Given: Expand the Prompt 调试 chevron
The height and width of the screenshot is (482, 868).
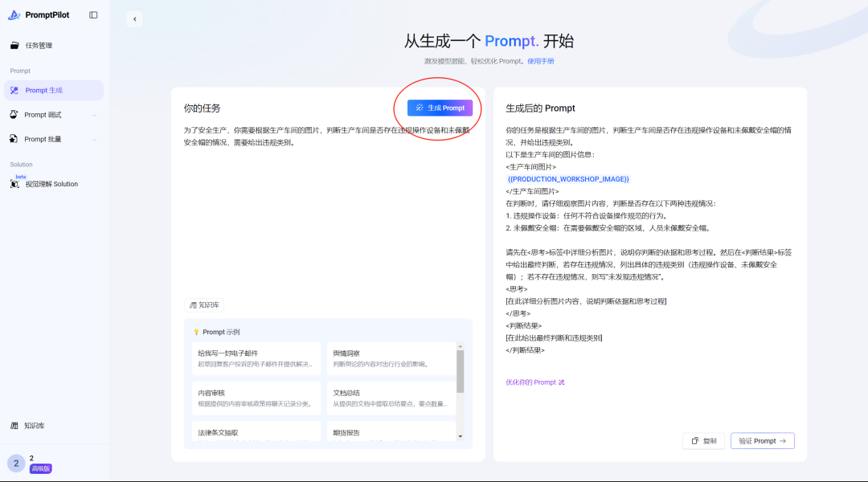Looking at the screenshot, I should coord(94,115).
